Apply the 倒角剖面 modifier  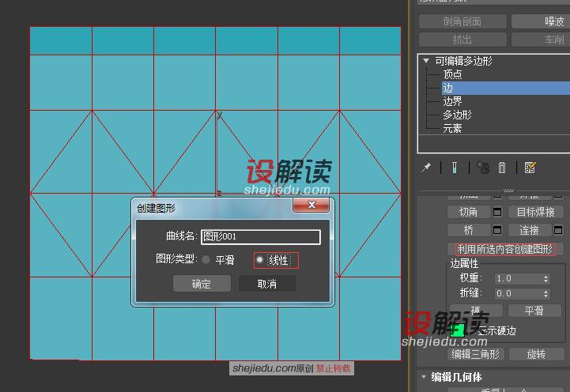(x=462, y=21)
